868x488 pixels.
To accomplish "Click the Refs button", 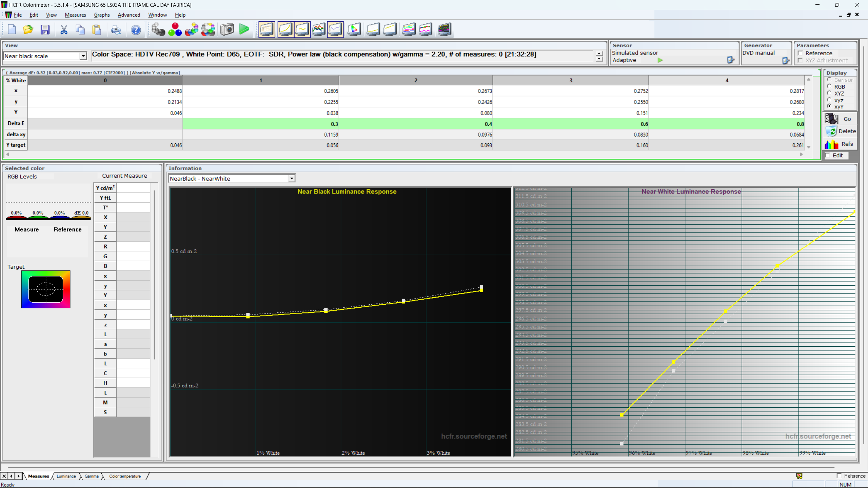I will (840, 144).
